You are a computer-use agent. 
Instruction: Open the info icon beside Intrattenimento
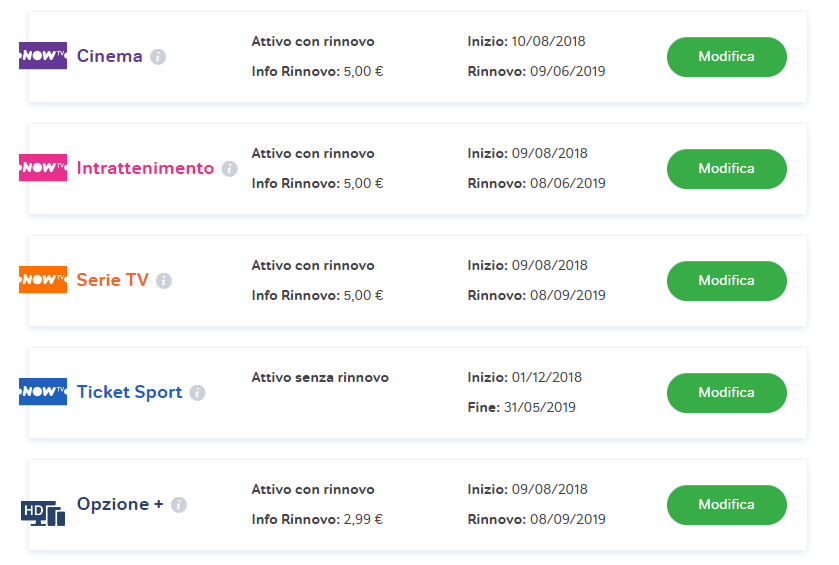(x=230, y=169)
